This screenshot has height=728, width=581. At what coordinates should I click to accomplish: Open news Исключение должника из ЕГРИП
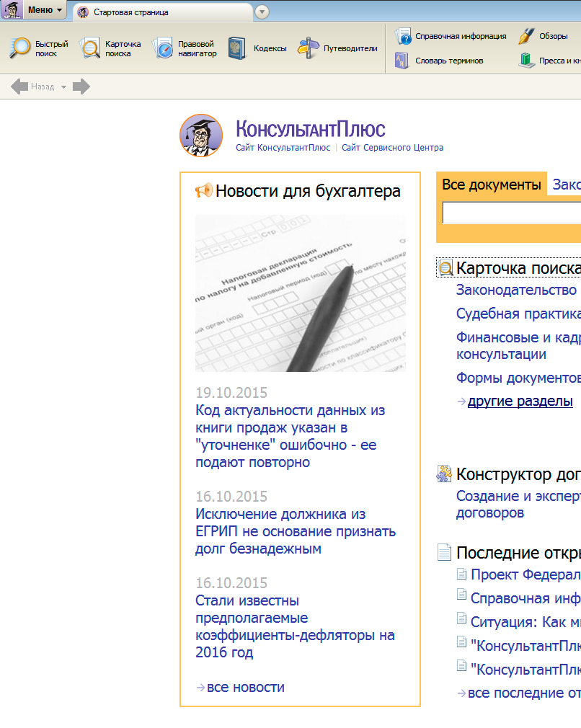pyautogui.click(x=296, y=531)
